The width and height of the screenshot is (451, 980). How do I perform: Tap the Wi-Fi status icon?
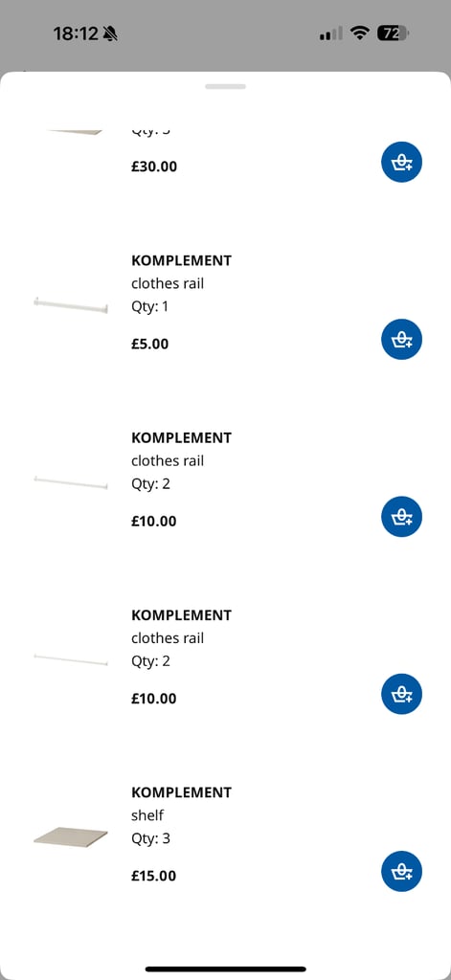point(360,33)
